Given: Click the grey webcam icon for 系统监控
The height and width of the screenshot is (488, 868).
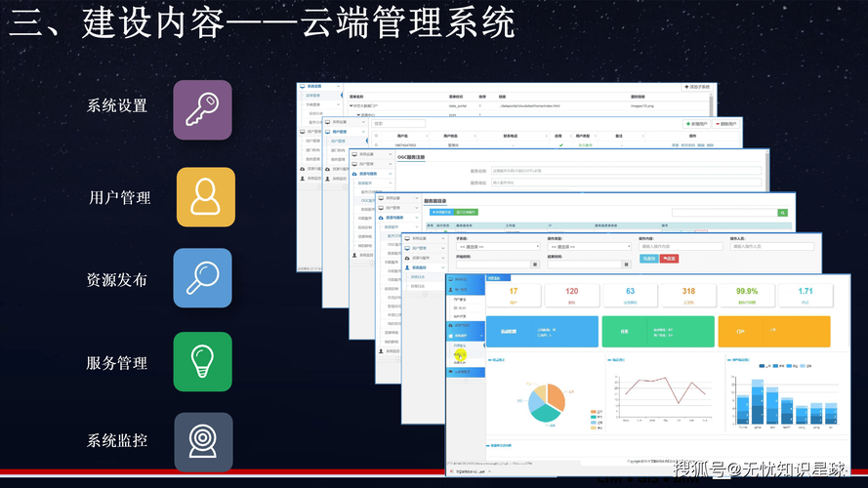Looking at the screenshot, I should pos(203,442).
